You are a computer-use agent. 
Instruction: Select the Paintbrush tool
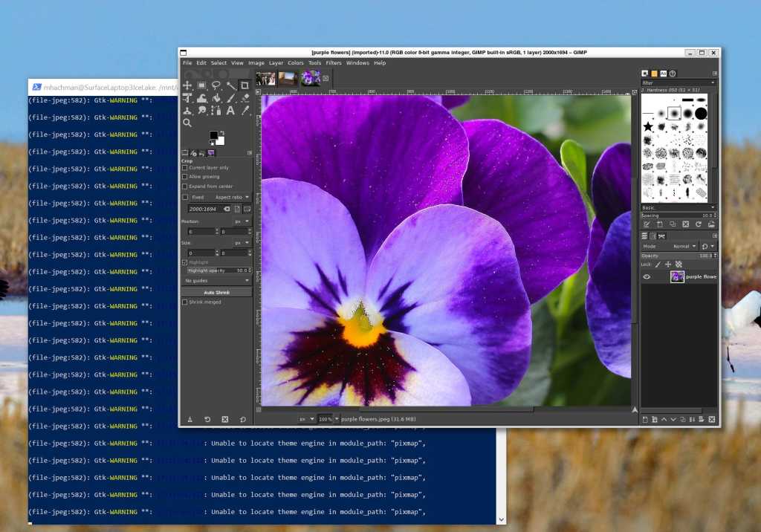230,98
